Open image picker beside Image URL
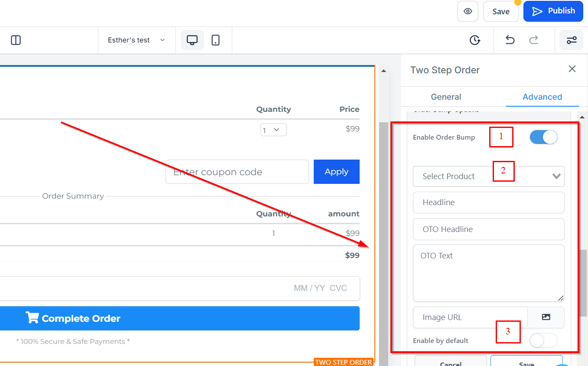Viewport: 588px width, 366px height. coord(546,317)
